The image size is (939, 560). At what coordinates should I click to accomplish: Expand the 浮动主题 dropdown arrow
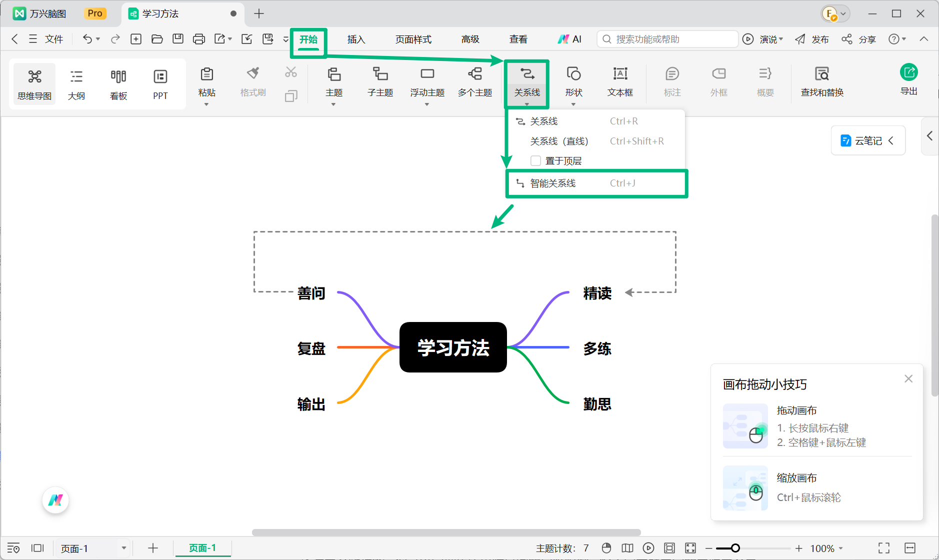pyautogui.click(x=427, y=104)
